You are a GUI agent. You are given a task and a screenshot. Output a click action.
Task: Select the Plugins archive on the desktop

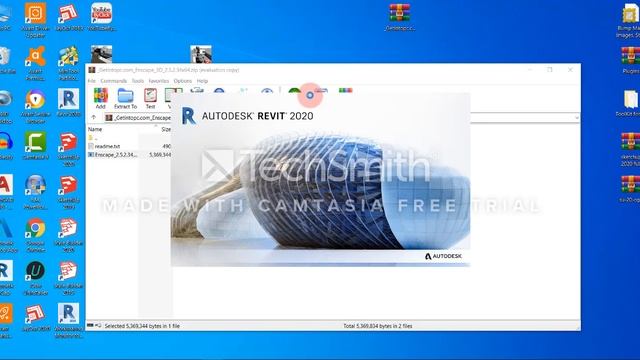[630, 60]
